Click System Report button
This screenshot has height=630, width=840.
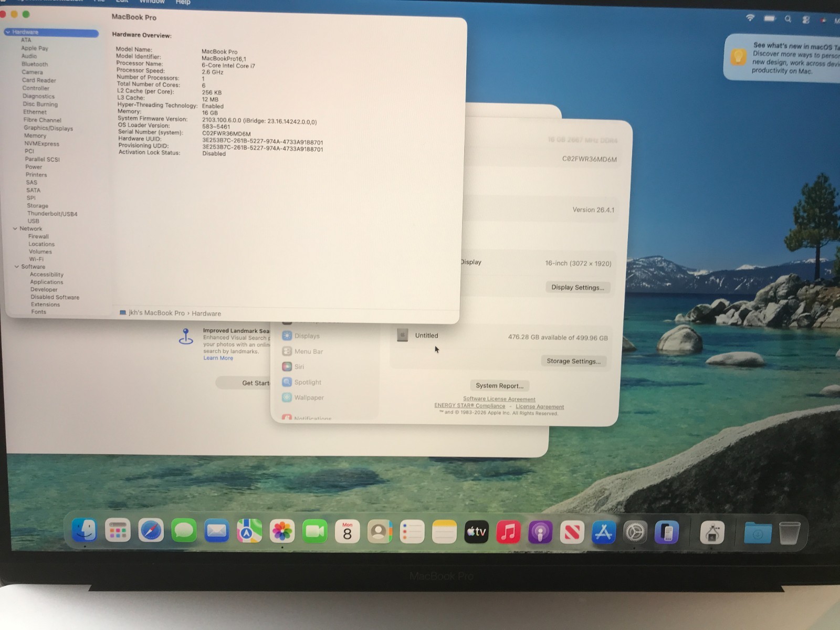[499, 385]
